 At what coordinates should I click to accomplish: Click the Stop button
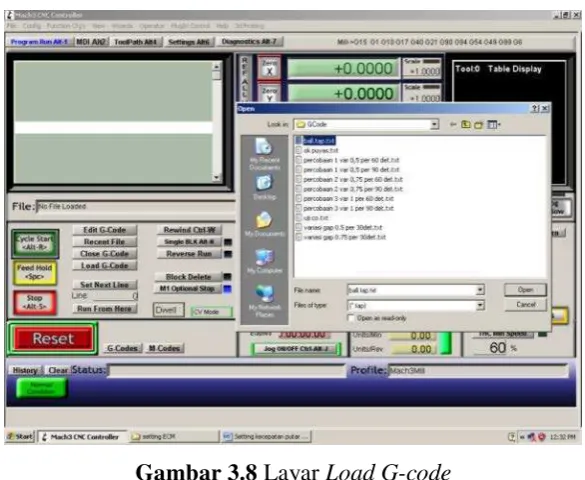(x=35, y=302)
